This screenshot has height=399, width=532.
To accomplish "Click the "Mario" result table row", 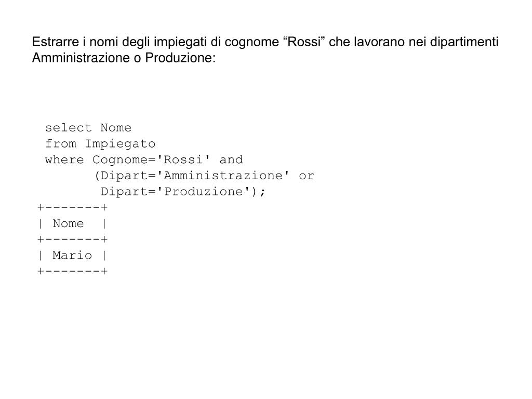I will pyautogui.click(x=72, y=256).
